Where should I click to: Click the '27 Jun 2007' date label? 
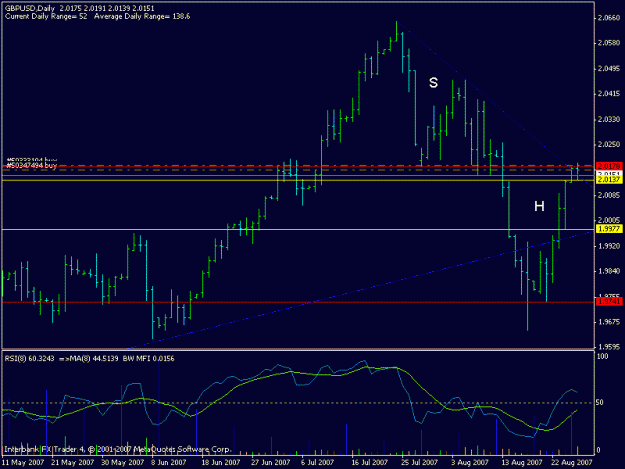pyautogui.click(x=270, y=462)
